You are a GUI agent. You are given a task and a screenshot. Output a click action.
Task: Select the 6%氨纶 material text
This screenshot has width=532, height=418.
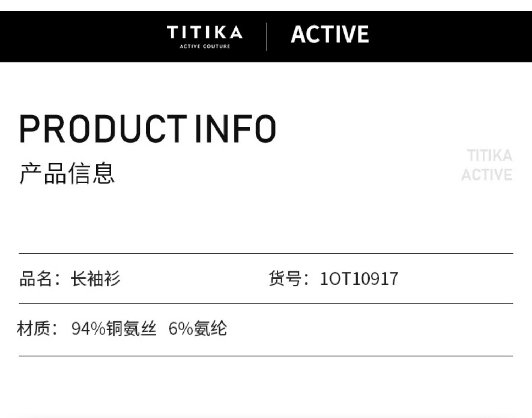pyautogui.click(x=198, y=329)
